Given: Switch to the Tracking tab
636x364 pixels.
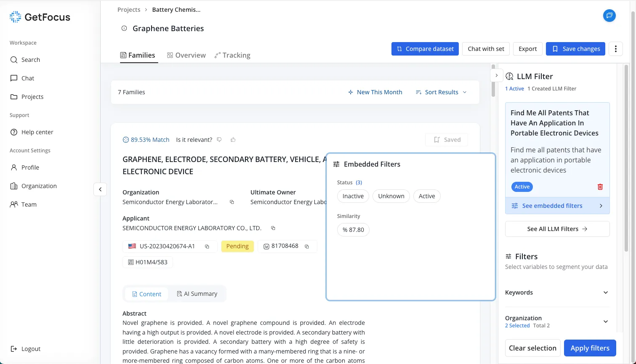Looking at the screenshot, I should pyautogui.click(x=232, y=55).
